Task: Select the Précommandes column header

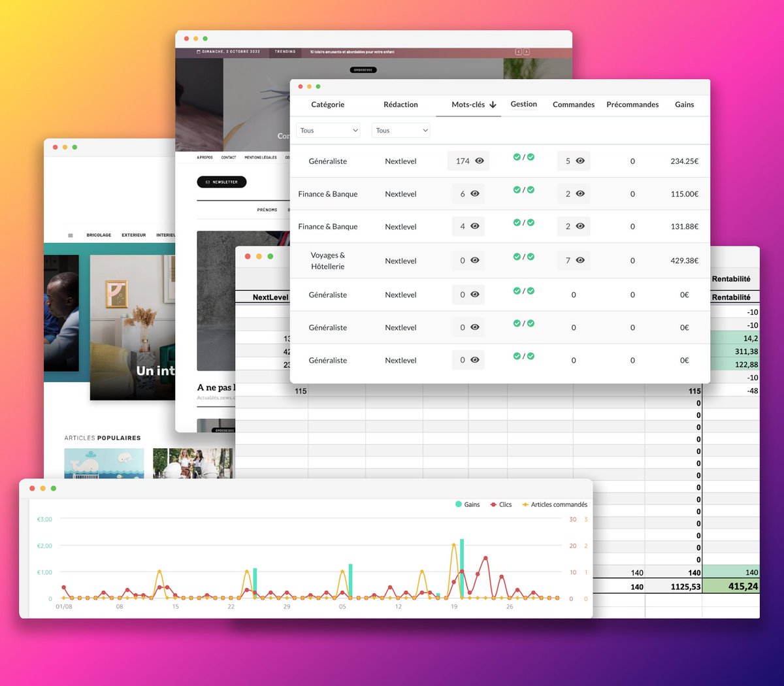Action: (632, 105)
